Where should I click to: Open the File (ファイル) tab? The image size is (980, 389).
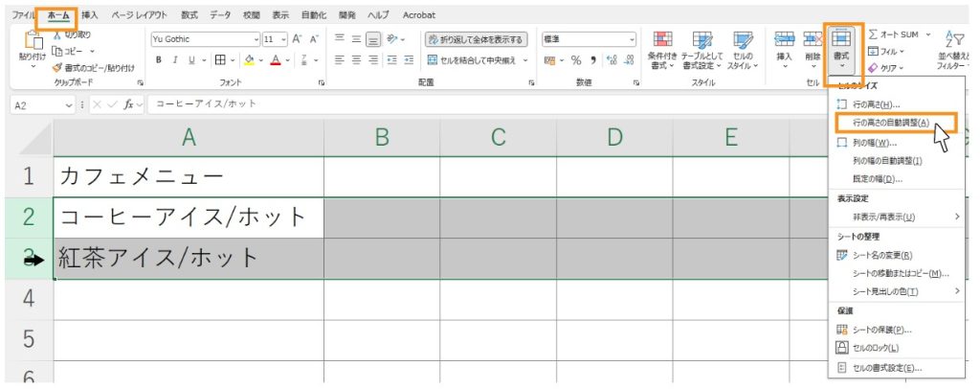(x=24, y=15)
